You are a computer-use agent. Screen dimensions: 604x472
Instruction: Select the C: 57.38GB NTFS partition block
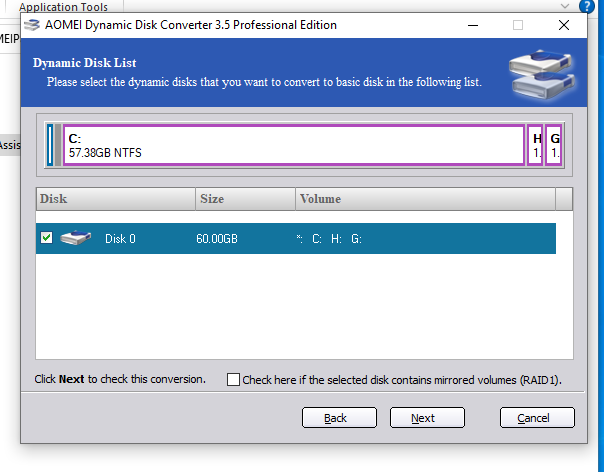294,145
